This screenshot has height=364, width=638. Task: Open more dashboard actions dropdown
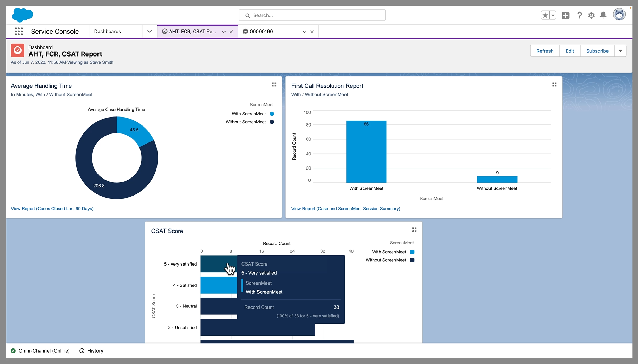pos(620,51)
